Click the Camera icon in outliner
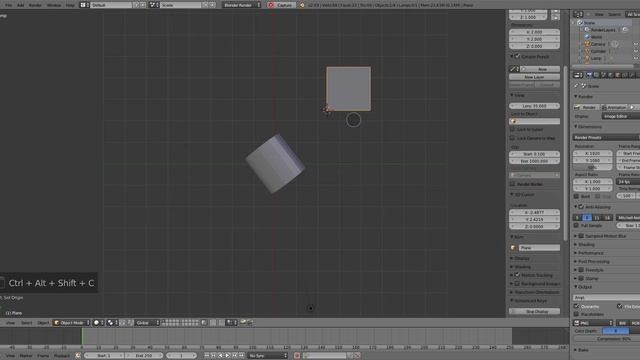Viewport: 640px width, 360px height. point(587,44)
